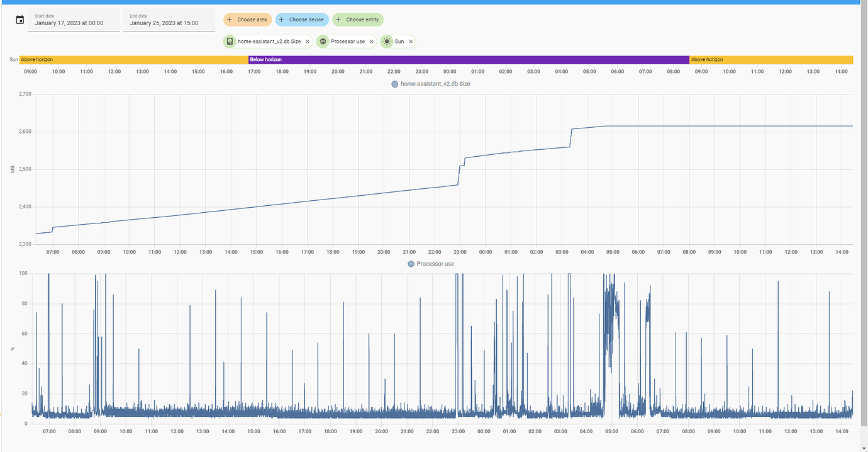This screenshot has height=452, width=868.
Task: Remove the home-assistant_v2.db Size chip
Action: (x=308, y=41)
